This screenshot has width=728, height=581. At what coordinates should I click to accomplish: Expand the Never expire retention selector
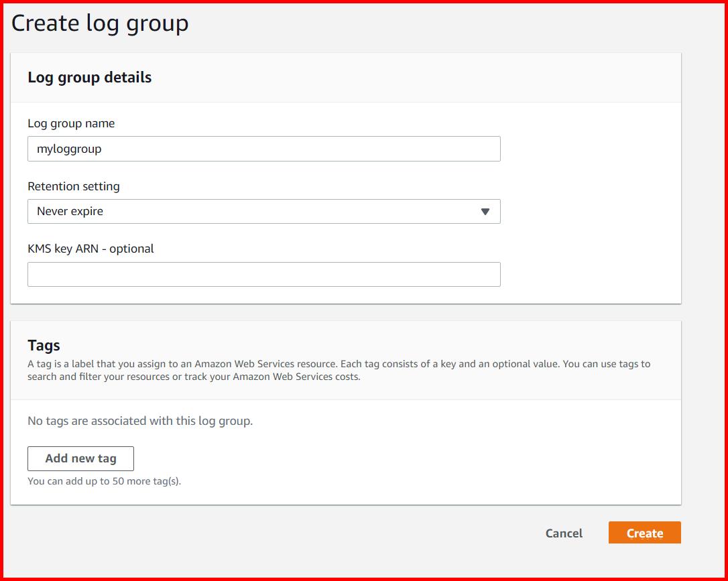click(x=263, y=211)
